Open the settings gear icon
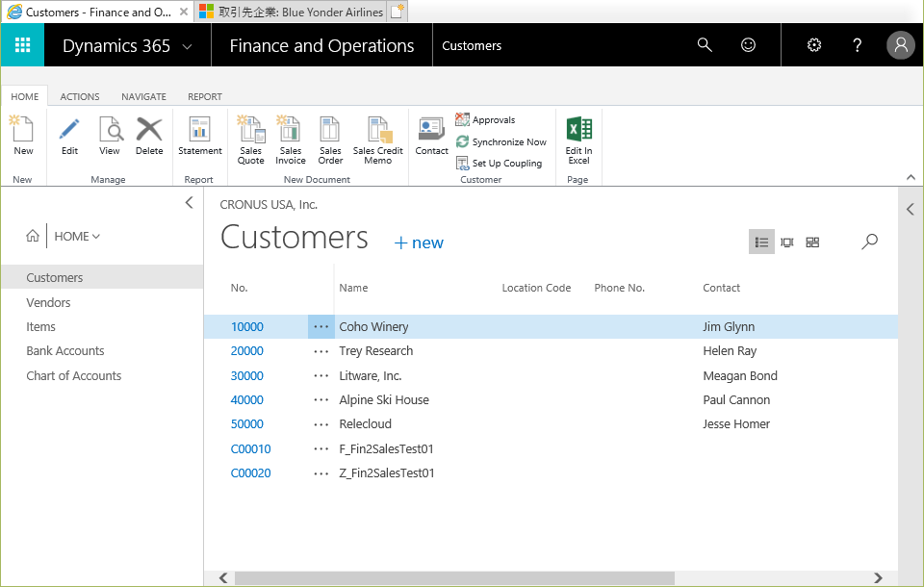This screenshot has height=587, width=924. tap(814, 45)
